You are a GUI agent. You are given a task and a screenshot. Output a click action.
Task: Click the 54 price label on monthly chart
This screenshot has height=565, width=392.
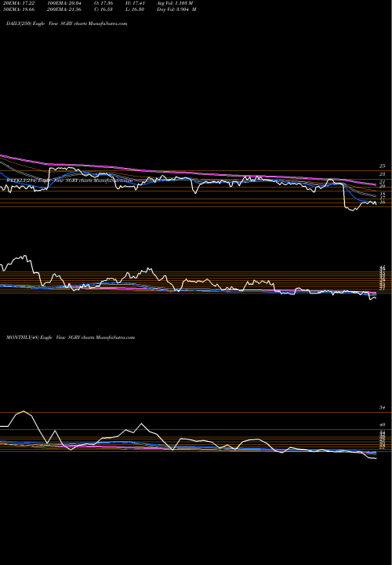coord(383,407)
